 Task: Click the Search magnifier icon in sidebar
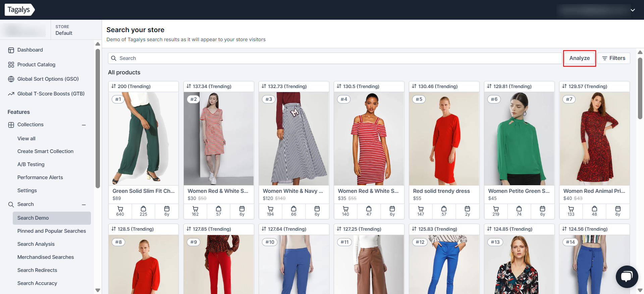coord(11,205)
